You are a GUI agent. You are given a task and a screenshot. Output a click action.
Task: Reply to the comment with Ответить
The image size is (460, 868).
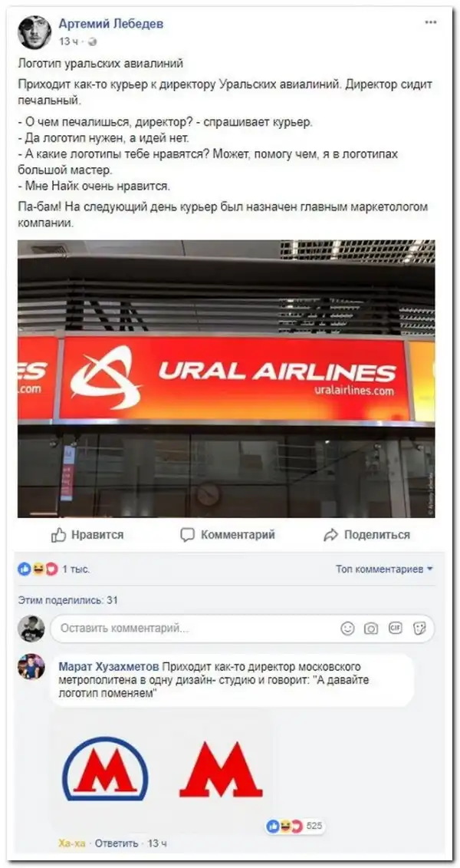click(116, 843)
